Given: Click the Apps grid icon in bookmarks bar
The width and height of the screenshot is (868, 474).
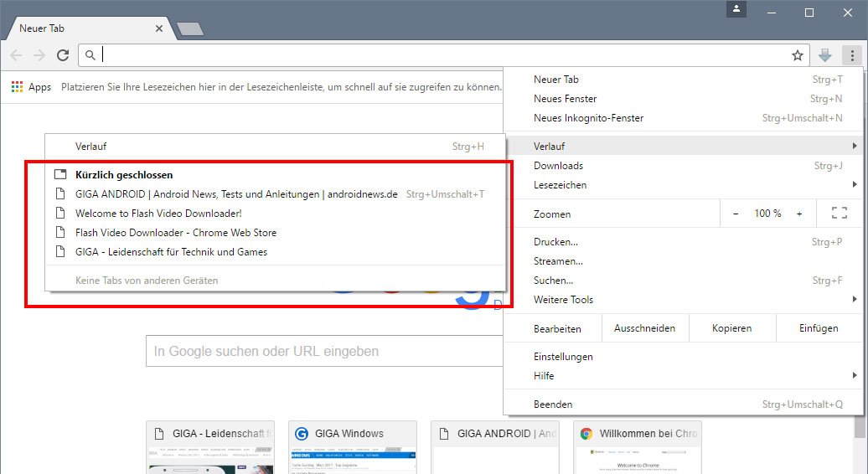Looking at the screenshot, I should 17,87.
